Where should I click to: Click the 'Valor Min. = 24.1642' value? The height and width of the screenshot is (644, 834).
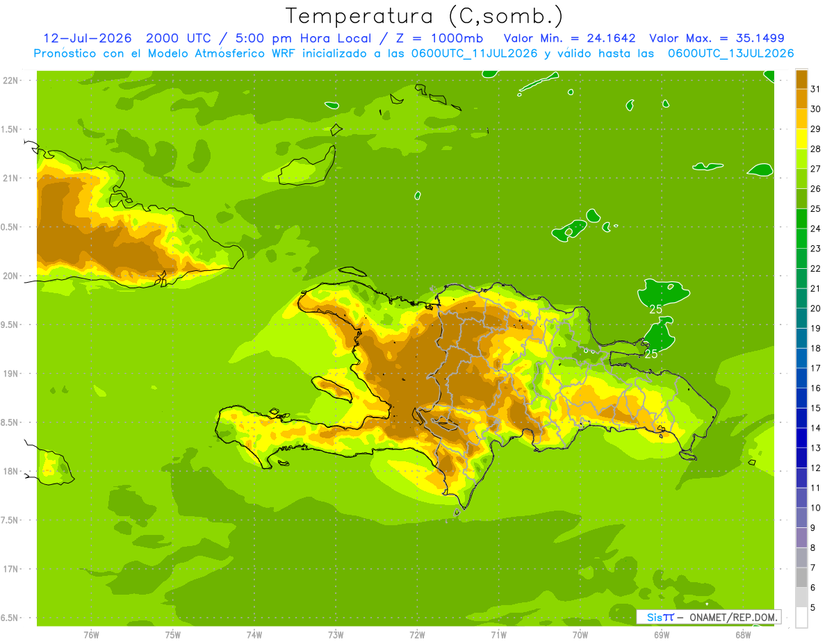(x=570, y=38)
